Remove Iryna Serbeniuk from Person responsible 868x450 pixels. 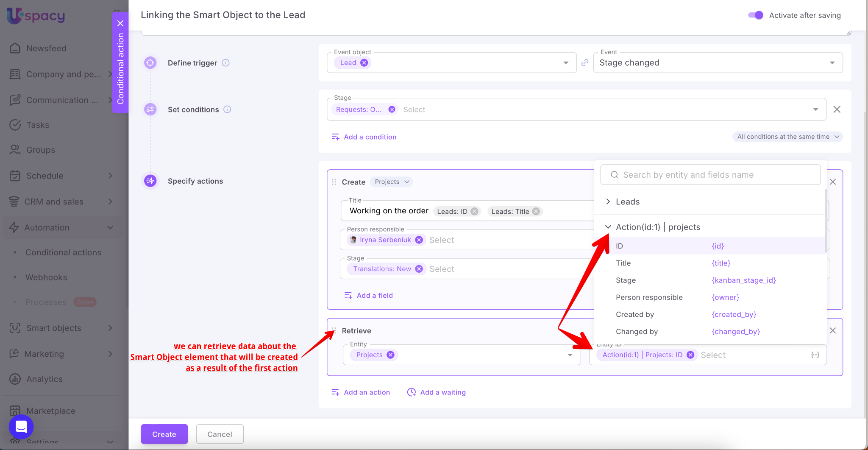coord(419,240)
